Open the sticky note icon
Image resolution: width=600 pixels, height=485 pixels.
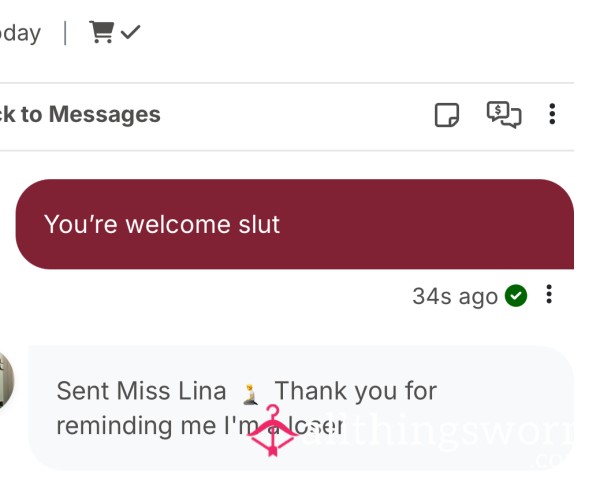(x=447, y=114)
